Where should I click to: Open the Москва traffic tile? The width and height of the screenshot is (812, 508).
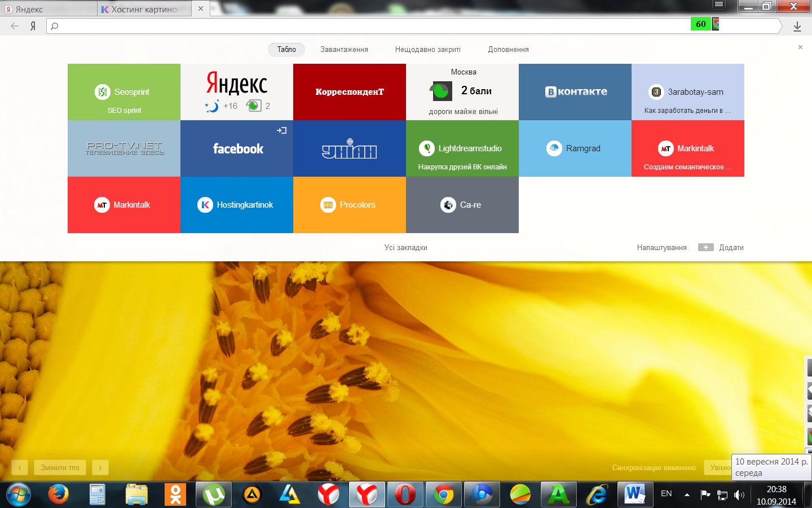pos(462,92)
